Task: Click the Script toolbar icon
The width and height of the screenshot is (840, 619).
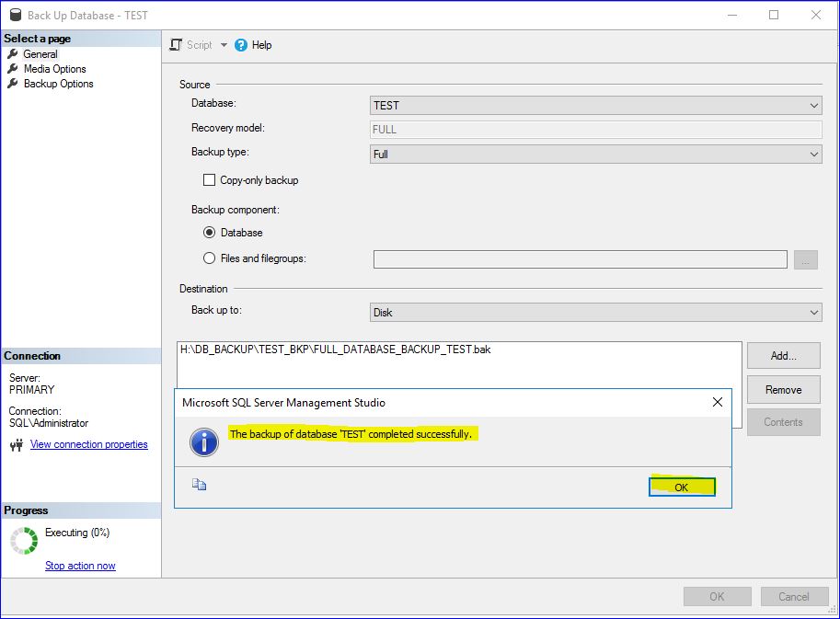Action: click(x=177, y=45)
